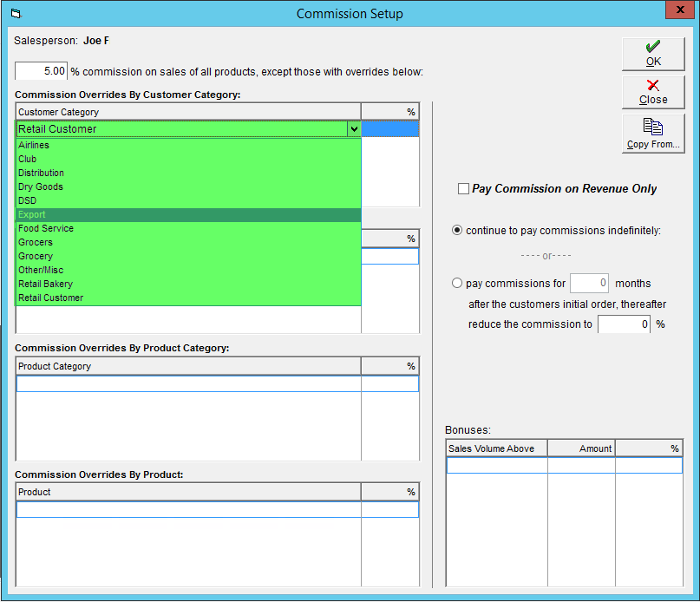This screenshot has width=700, height=602.
Task: Choose Grocers from the category list
Action: pyautogui.click(x=188, y=242)
